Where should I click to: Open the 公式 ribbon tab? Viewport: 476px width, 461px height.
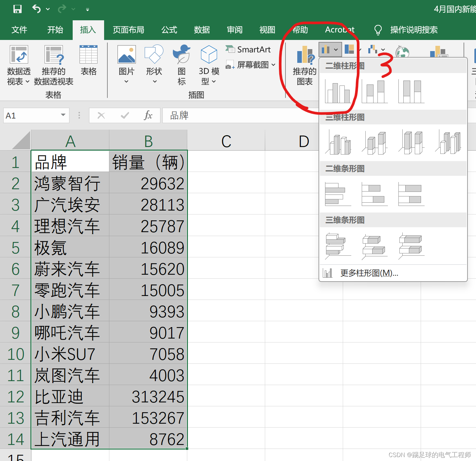169,30
